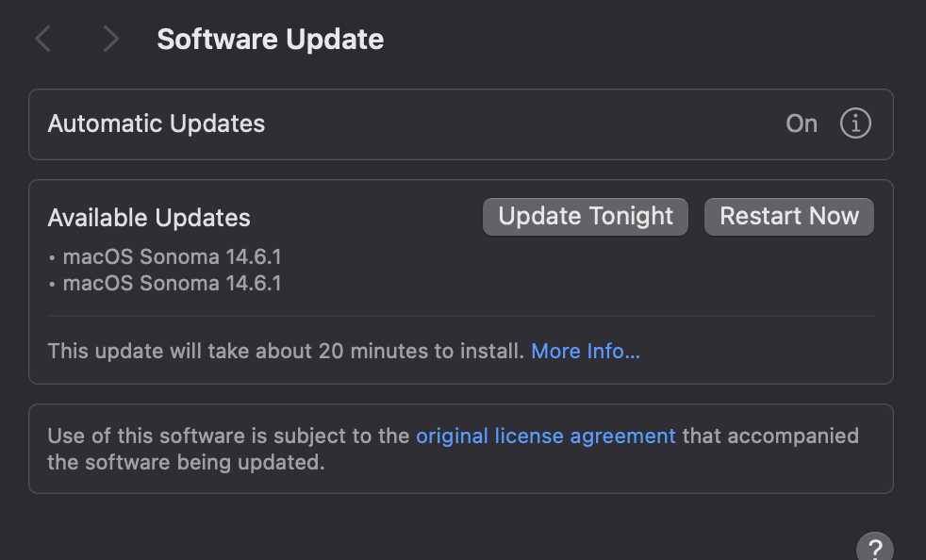The width and height of the screenshot is (926, 560).
Task: Open Automatic Updates info icon
Action: [855, 124]
